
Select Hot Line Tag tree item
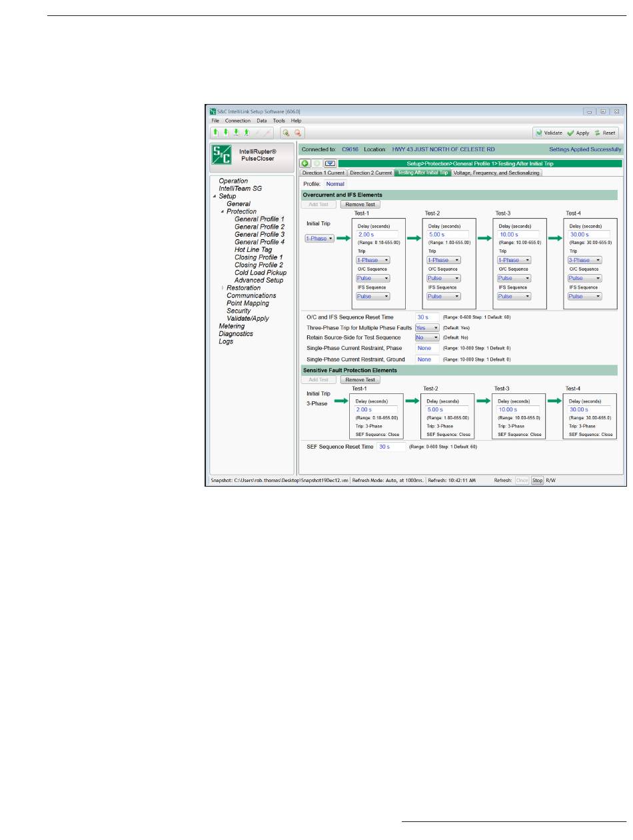click(253, 250)
